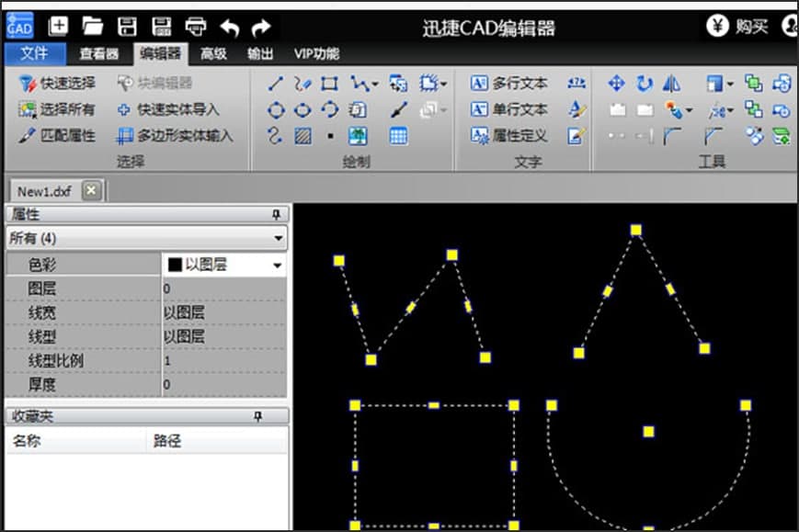Screen dimensions: 799x532
Task: Toggle the pin on the 属性 panel
Action: click(278, 213)
